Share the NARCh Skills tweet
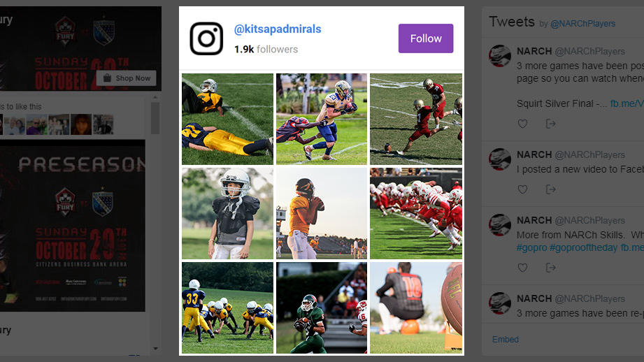 pos(551,268)
